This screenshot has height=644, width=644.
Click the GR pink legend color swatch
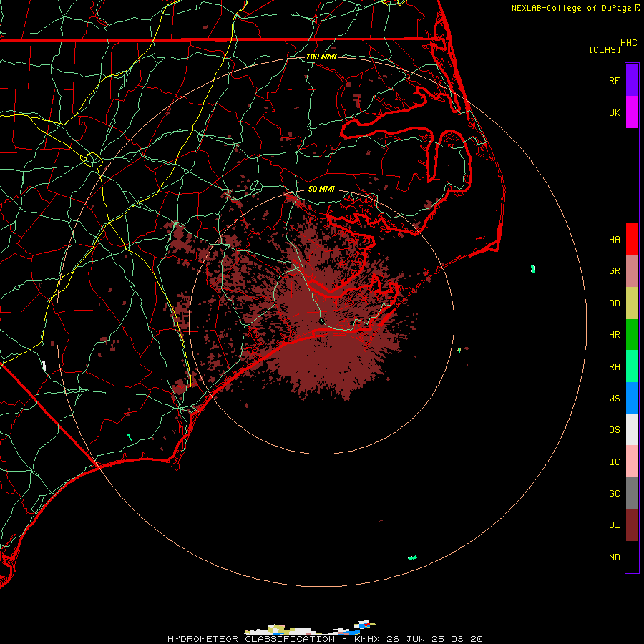tap(632, 271)
